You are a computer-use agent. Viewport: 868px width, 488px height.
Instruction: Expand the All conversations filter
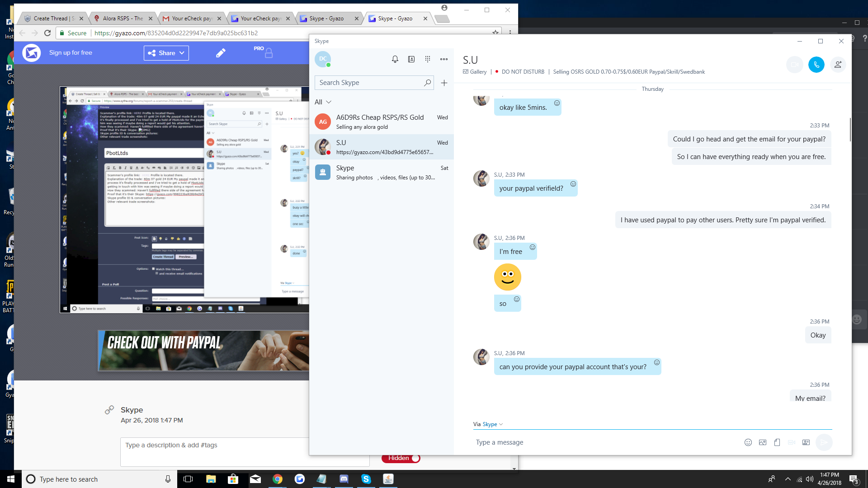click(323, 102)
